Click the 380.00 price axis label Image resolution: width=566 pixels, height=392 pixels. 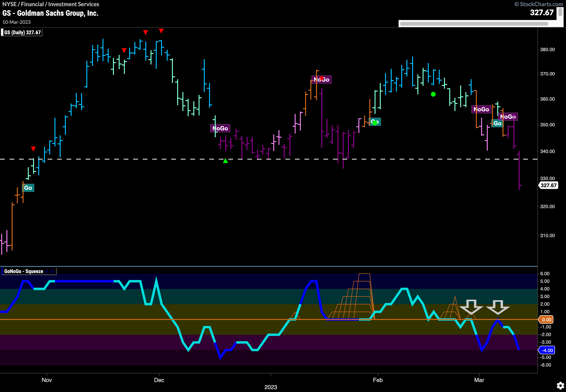(x=547, y=50)
